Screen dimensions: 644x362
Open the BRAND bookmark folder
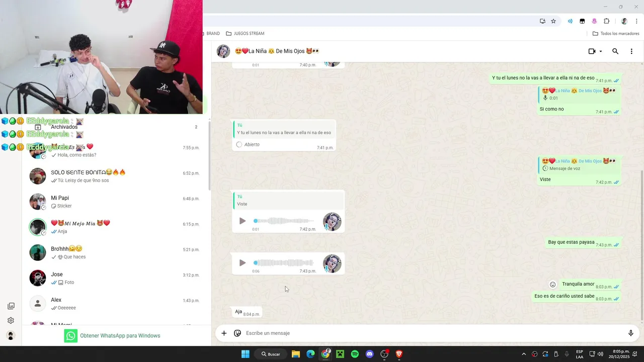tap(212, 34)
